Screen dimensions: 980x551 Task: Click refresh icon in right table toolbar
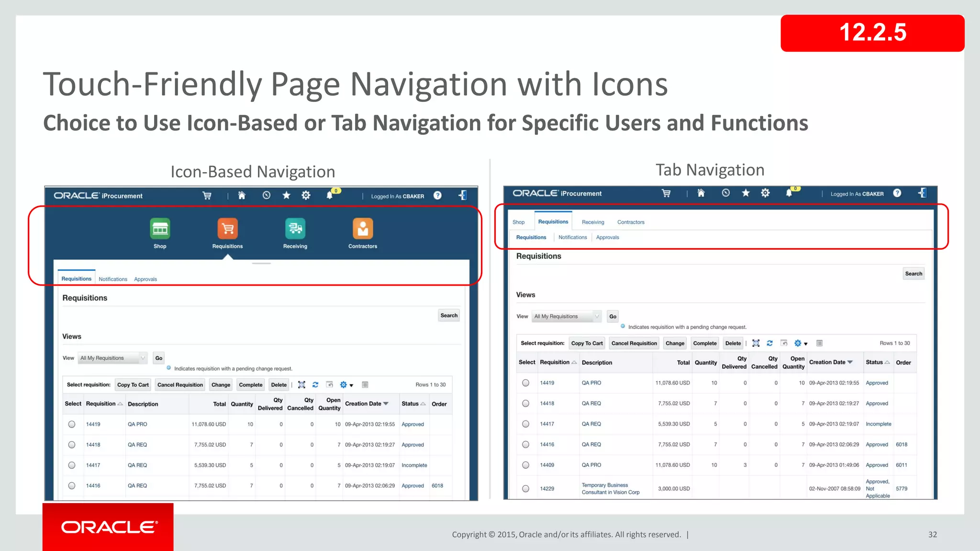pyautogui.click(x=769, y=343)
